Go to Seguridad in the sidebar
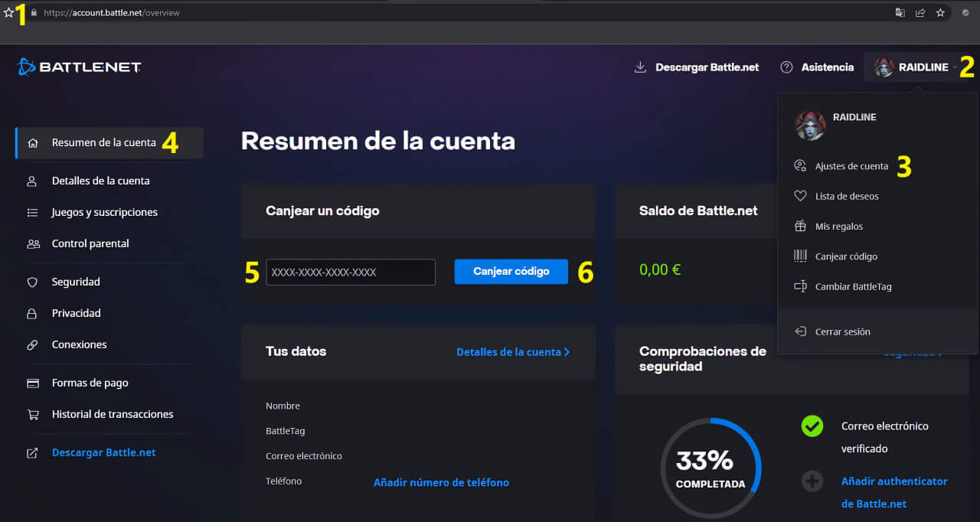The width and height of the screenshot is (980, 522). click(76, 282)
